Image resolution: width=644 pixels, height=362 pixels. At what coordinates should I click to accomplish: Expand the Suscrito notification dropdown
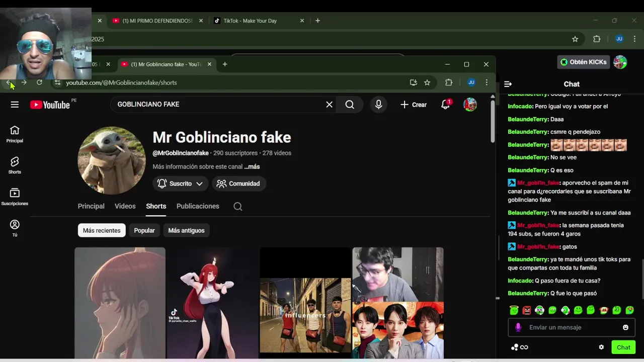click(180, 184)
